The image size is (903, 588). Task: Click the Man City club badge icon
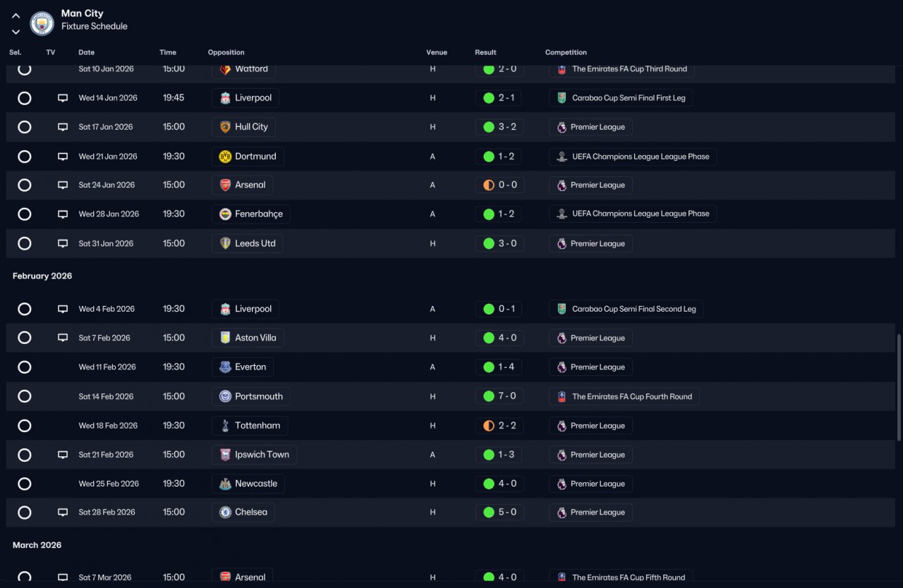pos(42,23)
